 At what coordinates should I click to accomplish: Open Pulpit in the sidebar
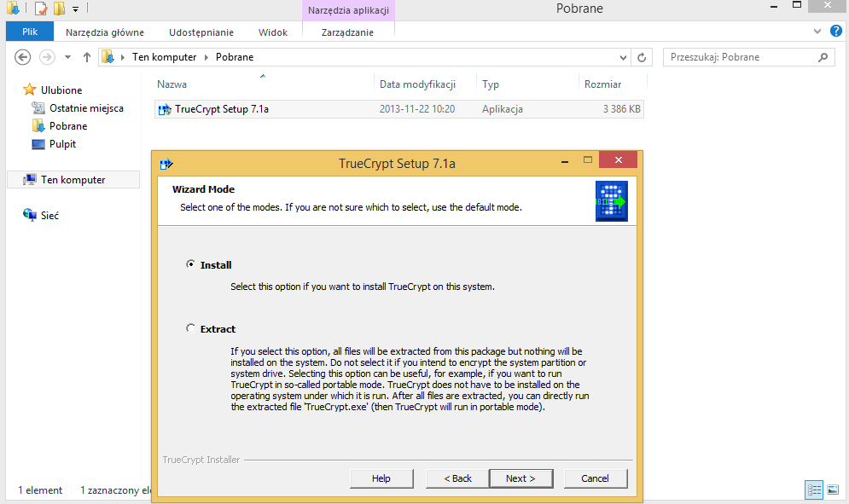tap(63, 144)
